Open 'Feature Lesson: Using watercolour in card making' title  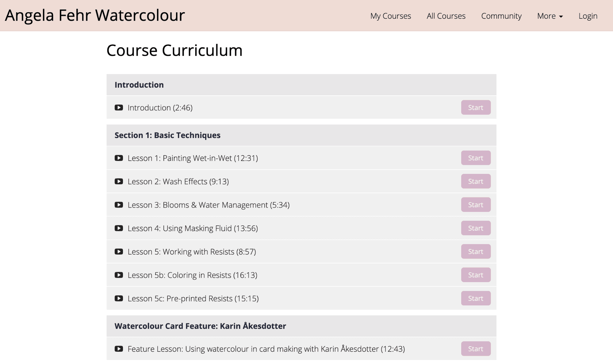point(266,349)
